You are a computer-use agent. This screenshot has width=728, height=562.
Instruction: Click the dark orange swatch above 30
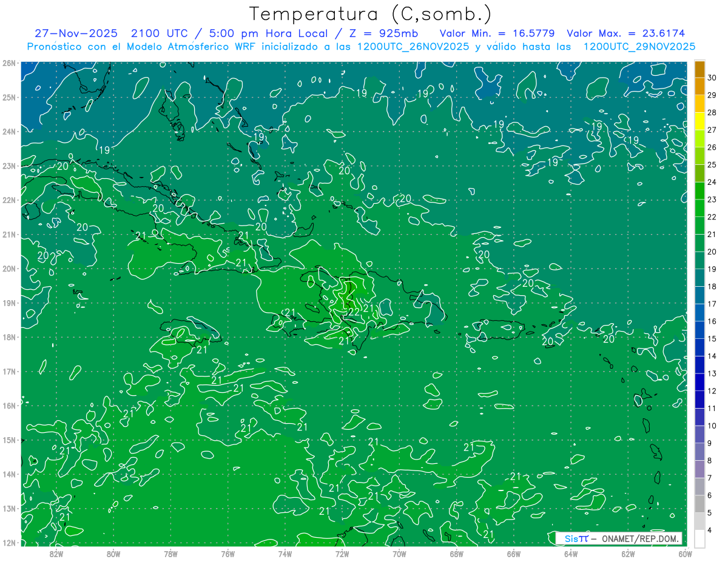point(699,69)
